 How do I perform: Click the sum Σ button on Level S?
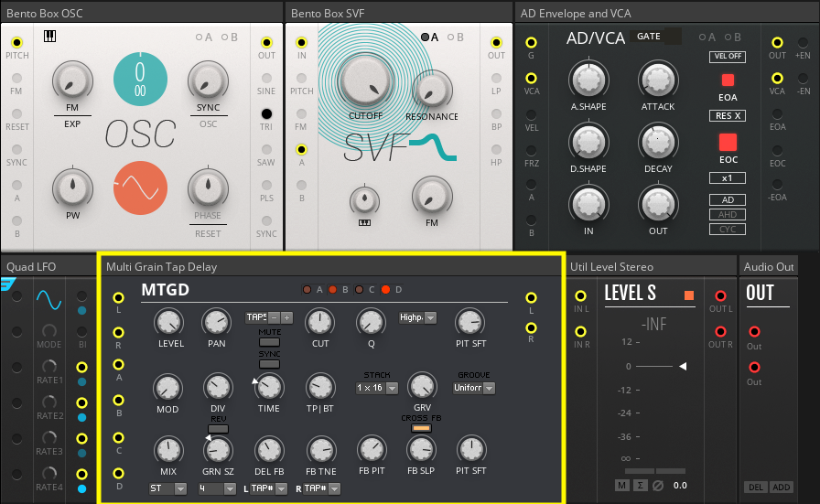click(x=640, y=485)
